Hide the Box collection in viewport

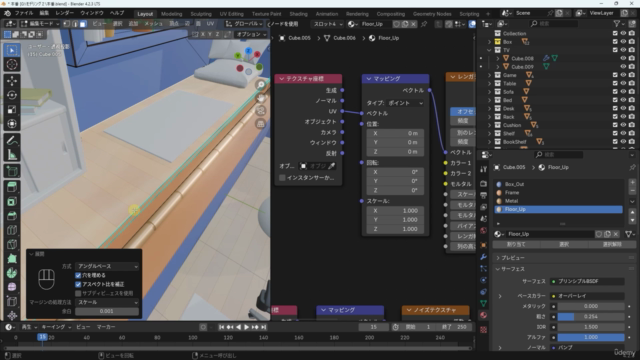pos(623,42)
